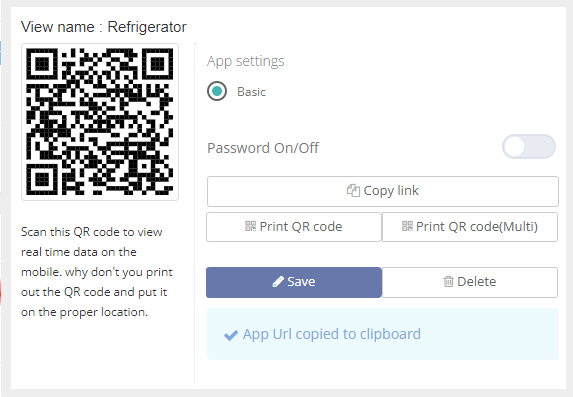Click the checkmark icon in the clipboard notice
This screenshot has height=397, width=573.
tap(231, 335)
